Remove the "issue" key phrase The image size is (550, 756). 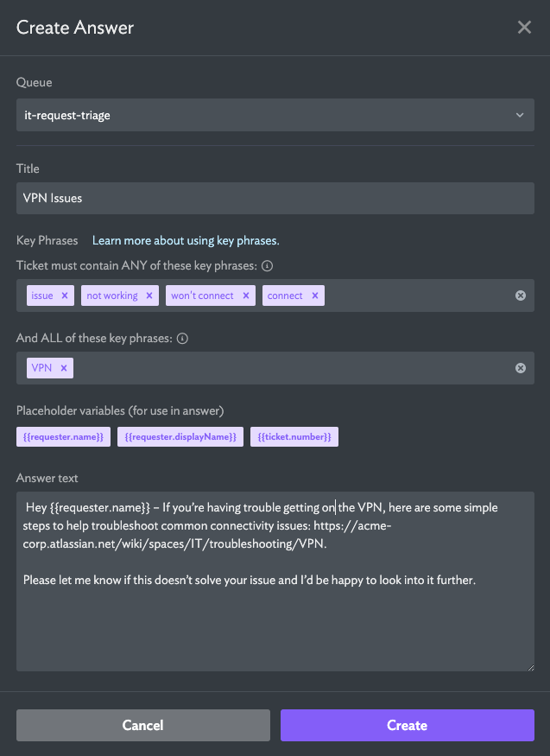(x=63, y=295)
